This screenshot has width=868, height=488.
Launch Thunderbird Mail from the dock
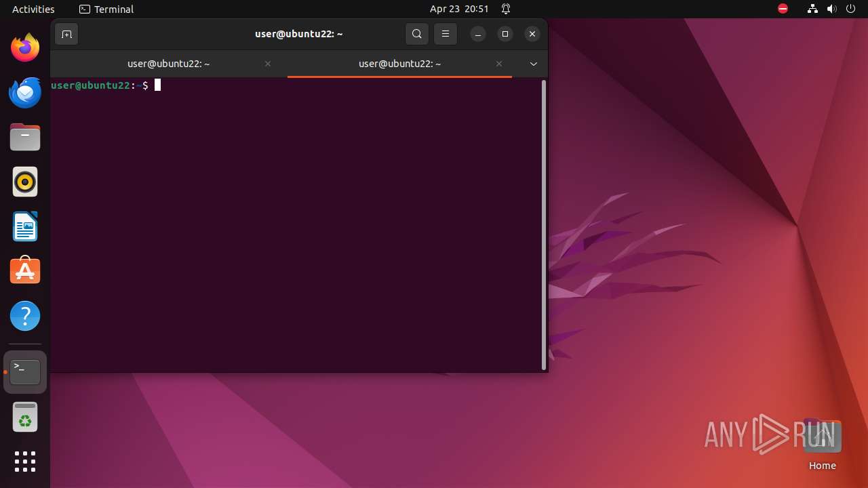pyautogui.click(x=25, y=92)
